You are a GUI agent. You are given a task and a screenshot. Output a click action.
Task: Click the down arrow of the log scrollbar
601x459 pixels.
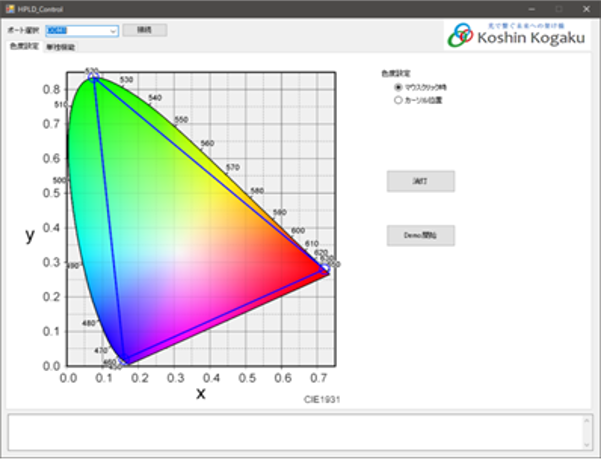point(587,445)
